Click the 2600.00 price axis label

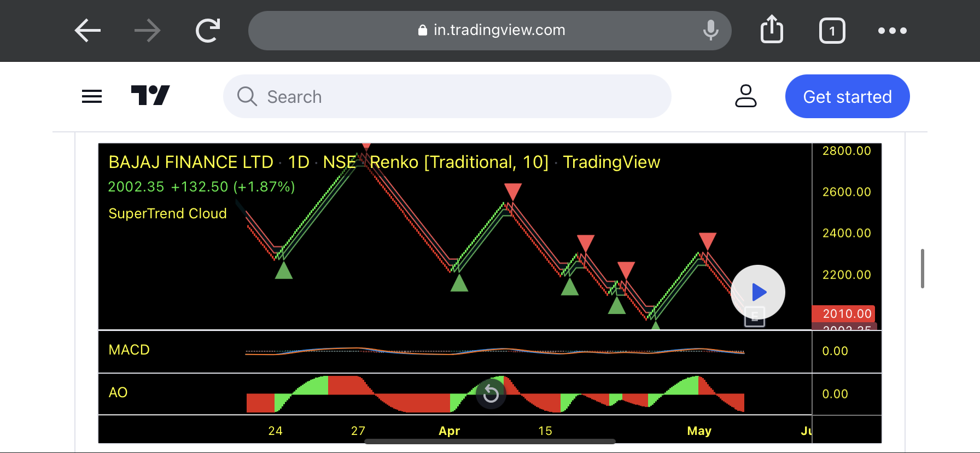[x=847, y=191]
